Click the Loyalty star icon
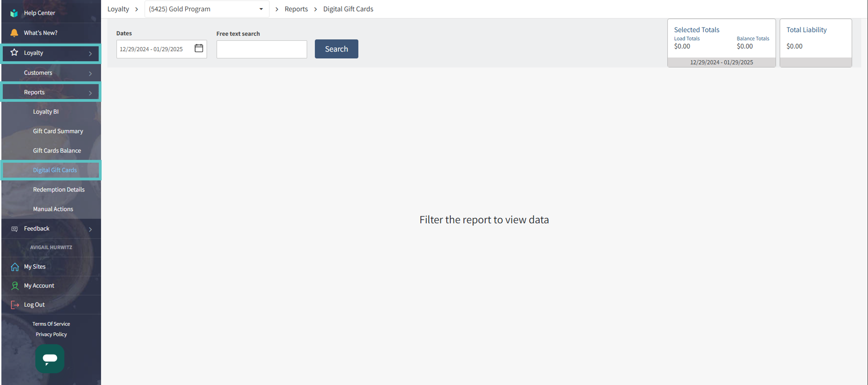Image resolution: width=868 pixels, height=385 pixels. click(14, 53)
